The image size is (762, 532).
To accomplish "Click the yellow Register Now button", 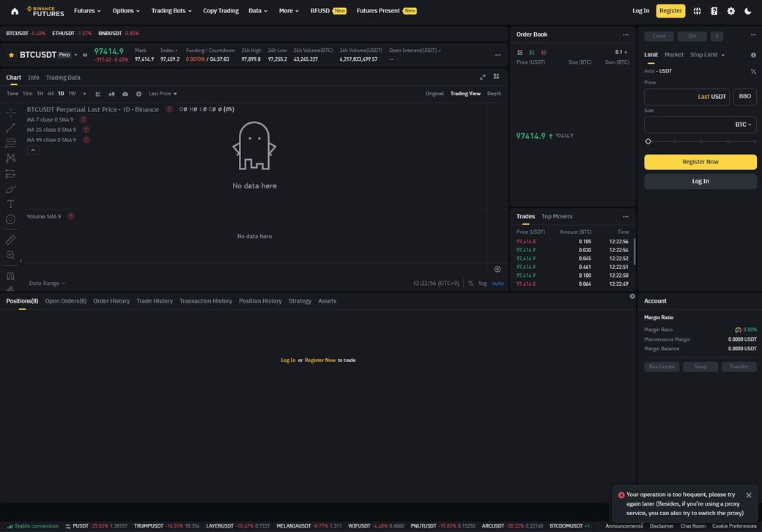I will point(700,162).
